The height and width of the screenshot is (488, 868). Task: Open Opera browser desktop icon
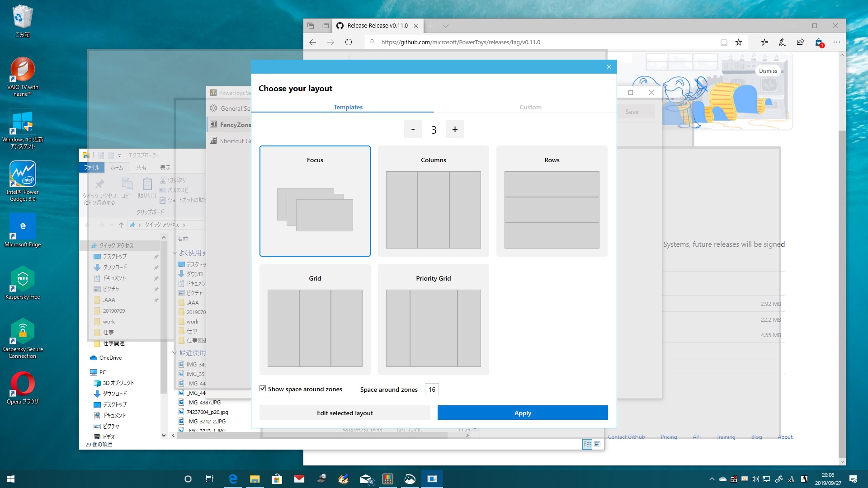tap(22, 388)
